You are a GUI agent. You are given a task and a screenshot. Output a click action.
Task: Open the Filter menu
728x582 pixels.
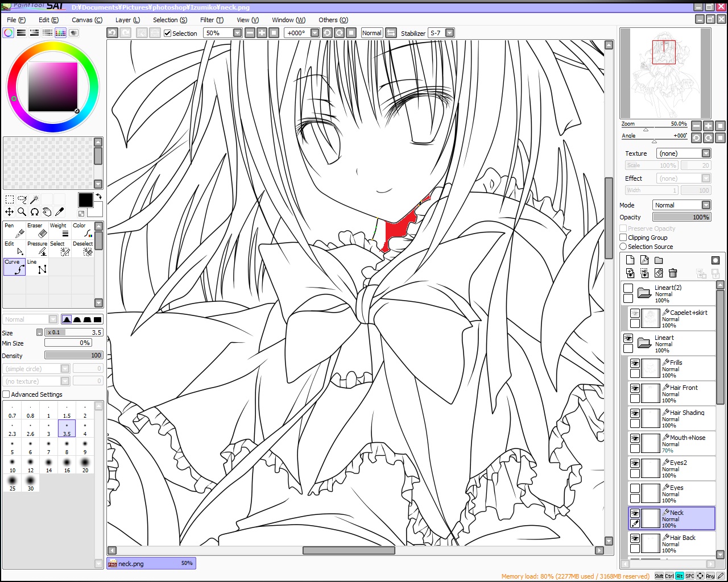212,20
